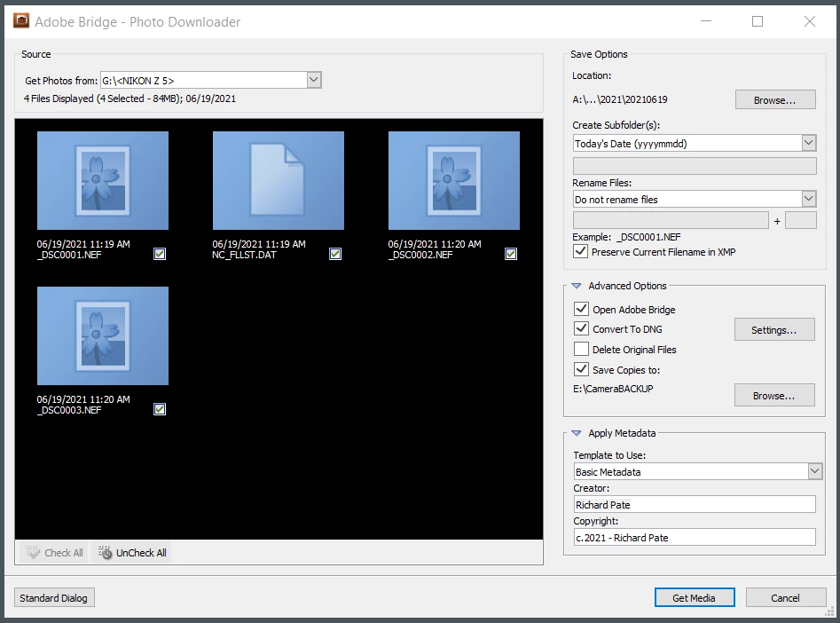Click Browse for Save Copies folder
The width and height of the screenshot is (840, 623).
774,395
